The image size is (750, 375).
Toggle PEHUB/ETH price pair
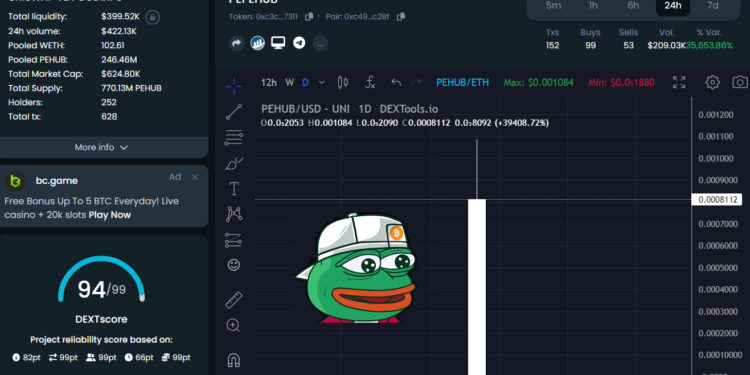point(463,82)
